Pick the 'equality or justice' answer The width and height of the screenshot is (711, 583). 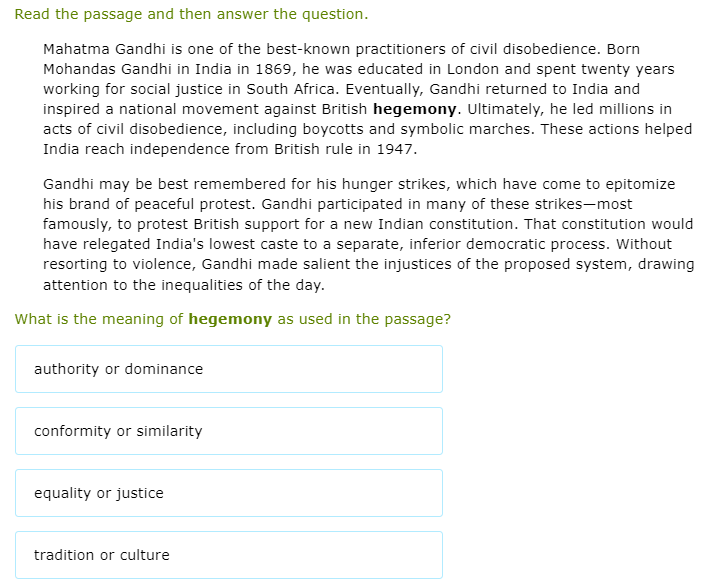coord(228,493)
